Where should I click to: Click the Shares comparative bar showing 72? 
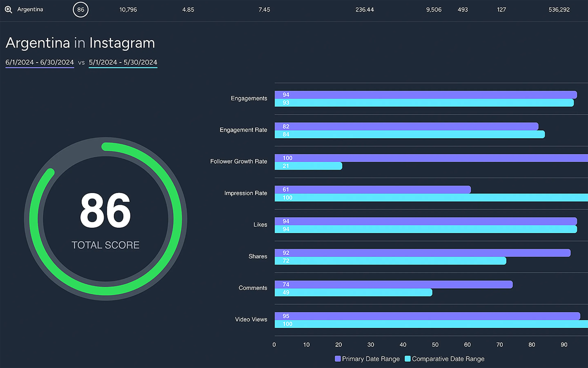click(390, 261)
